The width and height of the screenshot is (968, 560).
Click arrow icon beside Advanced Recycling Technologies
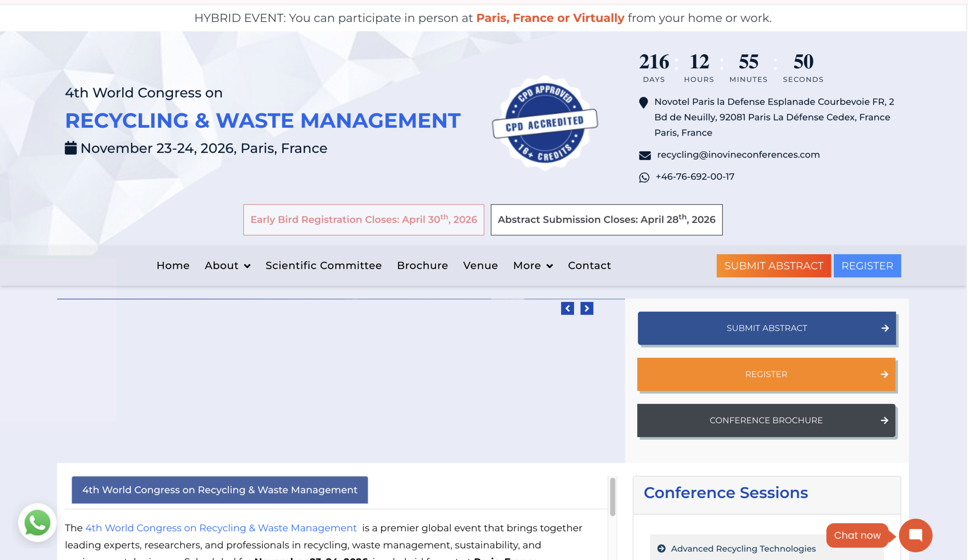pos(661,549)
